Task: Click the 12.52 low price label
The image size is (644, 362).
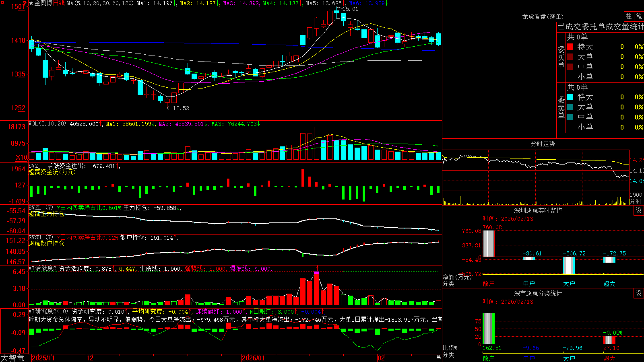Action: click(x=181, y=108)
